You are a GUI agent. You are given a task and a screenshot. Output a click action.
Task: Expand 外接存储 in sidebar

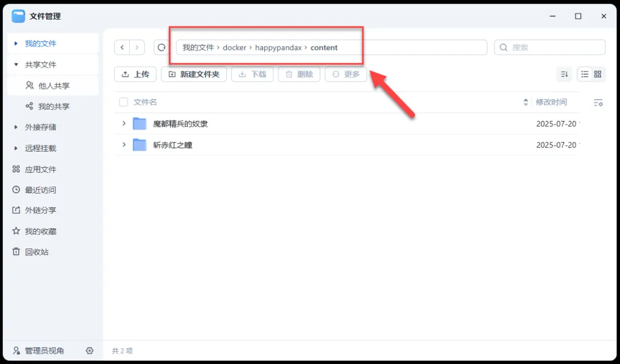point(16,127)
